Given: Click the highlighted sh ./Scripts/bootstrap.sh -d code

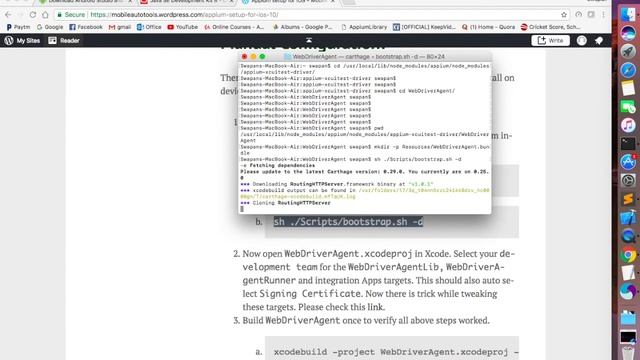Looking at the screenshot, I should 348,222.
